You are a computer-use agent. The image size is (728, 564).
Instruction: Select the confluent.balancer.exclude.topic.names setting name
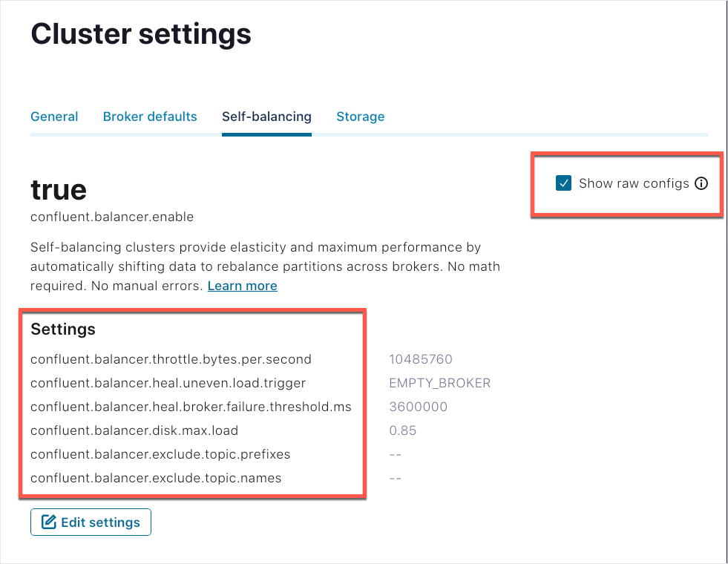(x=156, y=478)
